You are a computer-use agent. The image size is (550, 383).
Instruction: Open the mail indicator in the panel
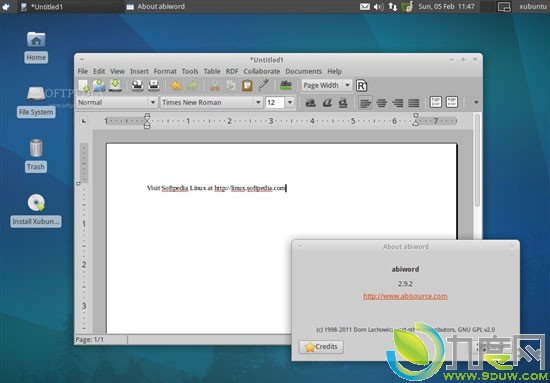pyautogui.click(x=365, y=6)
